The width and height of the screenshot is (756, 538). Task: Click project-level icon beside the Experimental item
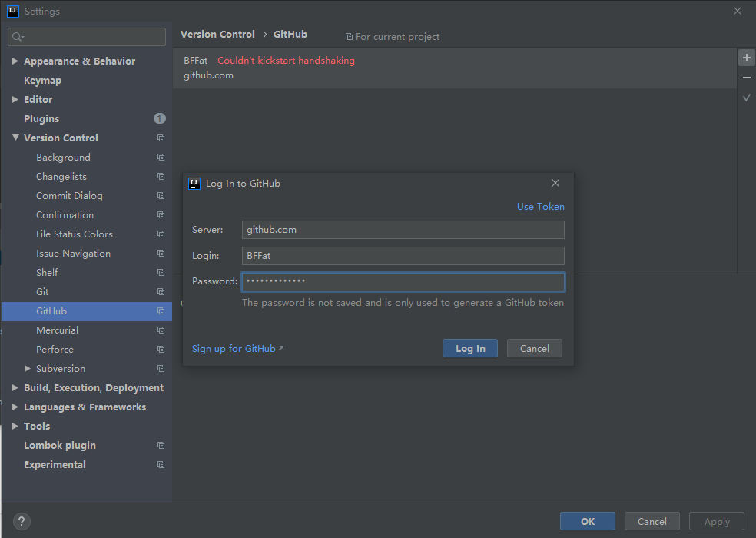(x=161, y=465)
